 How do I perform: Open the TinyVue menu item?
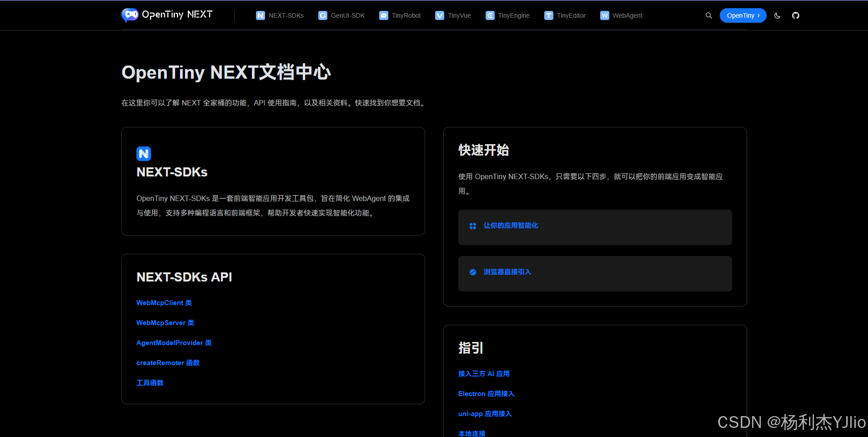coord(453,15)
